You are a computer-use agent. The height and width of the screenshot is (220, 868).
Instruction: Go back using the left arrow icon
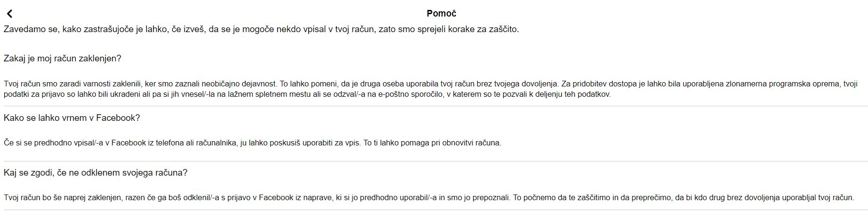pyautogui.click(x=9, y=14)
